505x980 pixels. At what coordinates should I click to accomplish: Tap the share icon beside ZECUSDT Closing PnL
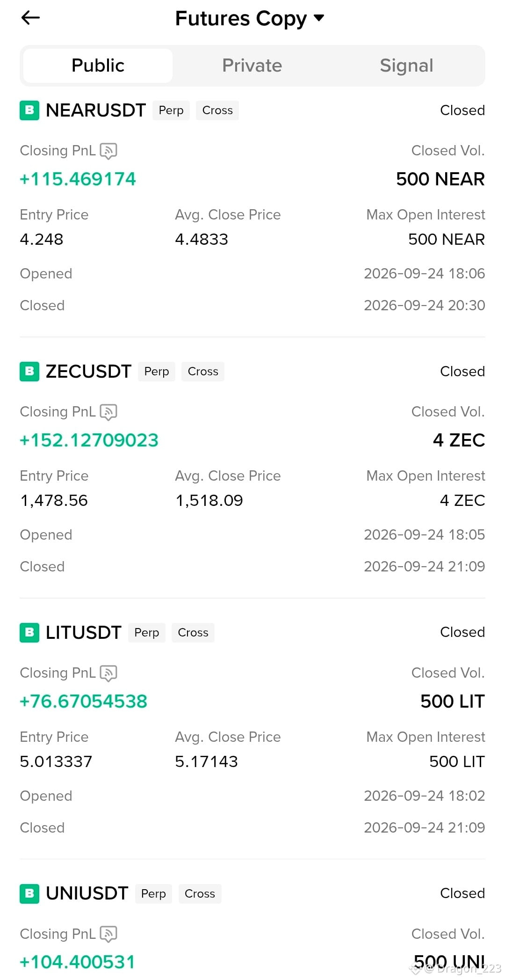click(108, 412)
